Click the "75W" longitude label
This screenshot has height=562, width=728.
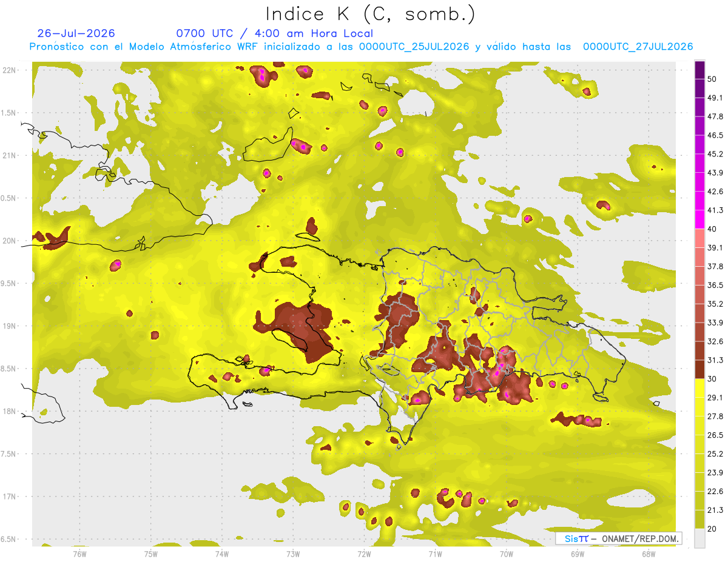151,553
